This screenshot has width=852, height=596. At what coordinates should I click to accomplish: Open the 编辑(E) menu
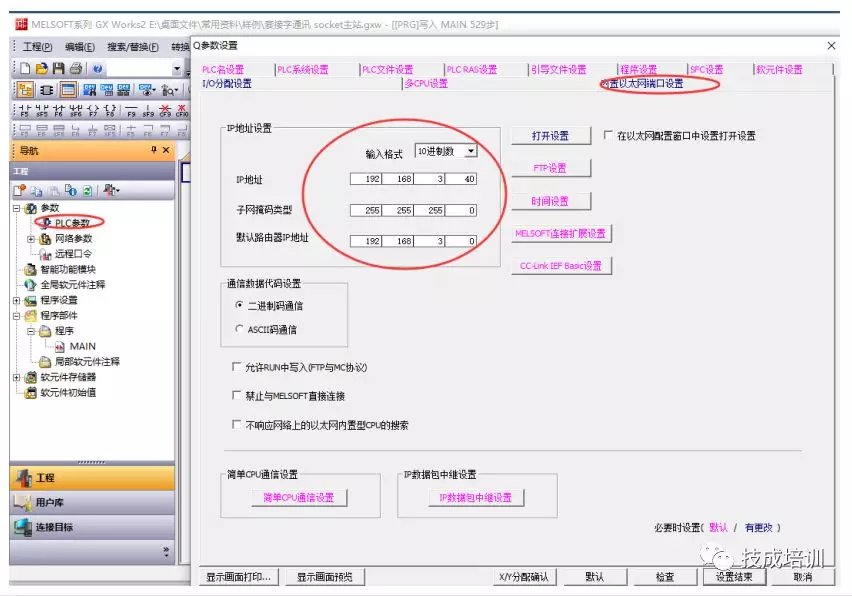80,47
